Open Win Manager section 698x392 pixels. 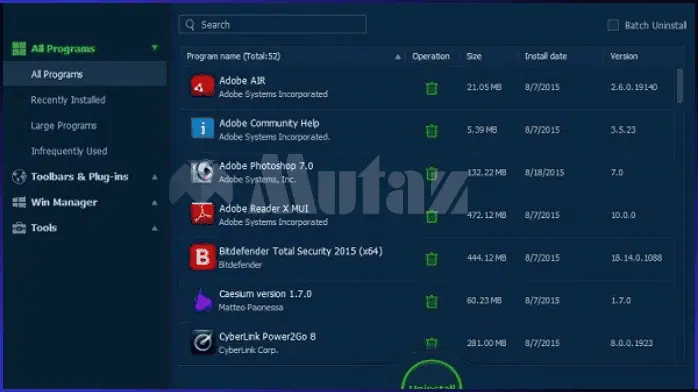point(64,202)
